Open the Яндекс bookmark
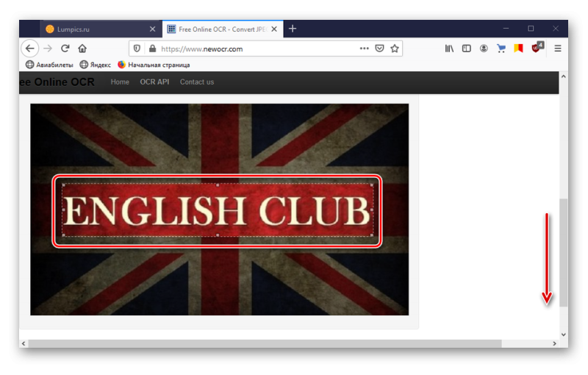The height and width of the screenshot is (375, 588). 96,65
